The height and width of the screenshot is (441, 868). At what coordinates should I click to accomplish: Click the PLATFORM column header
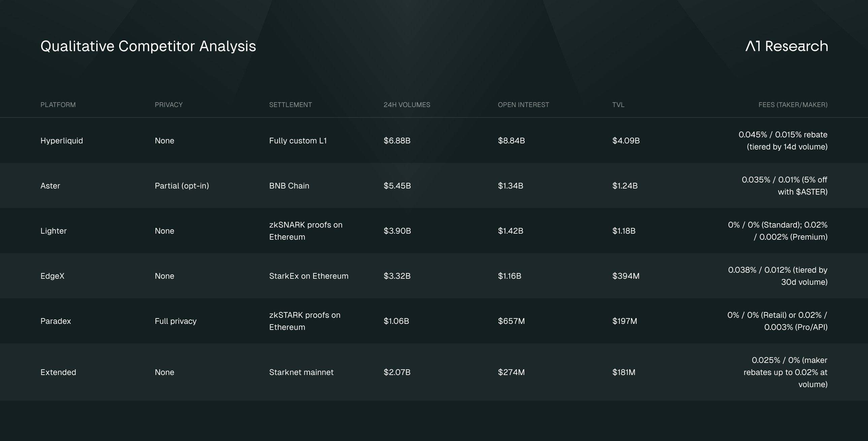click(58, 105)
